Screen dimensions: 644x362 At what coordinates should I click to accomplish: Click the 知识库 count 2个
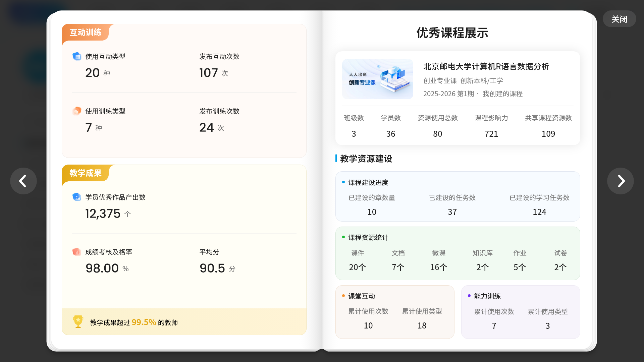click(x=483, y=267)
